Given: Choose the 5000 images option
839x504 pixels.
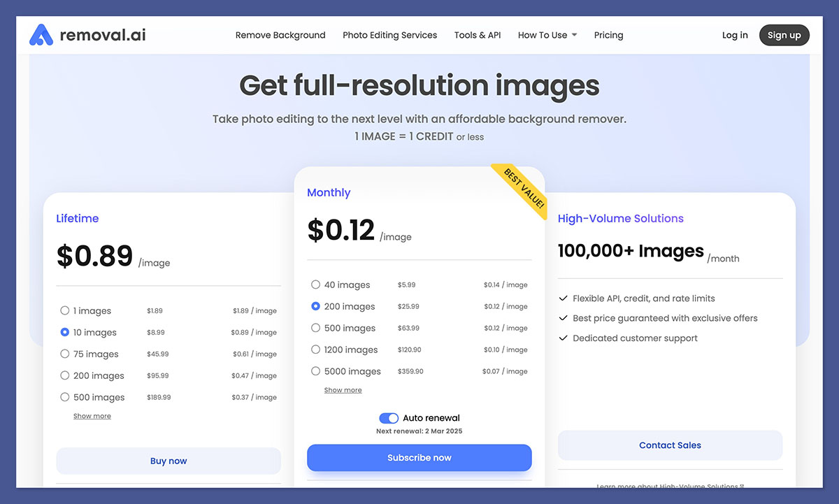Looking at the screenshot, I should tap(315, 370).
